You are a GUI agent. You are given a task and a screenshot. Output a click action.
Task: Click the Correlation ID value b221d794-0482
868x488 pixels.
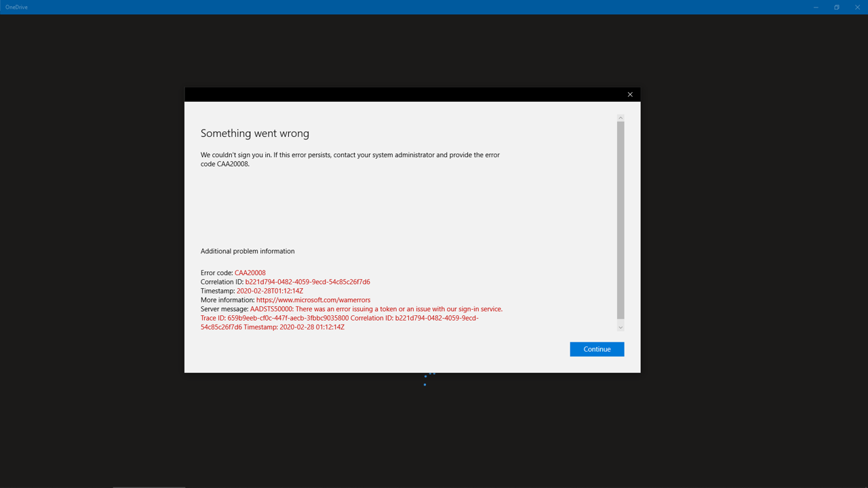(x=308, y=282)
